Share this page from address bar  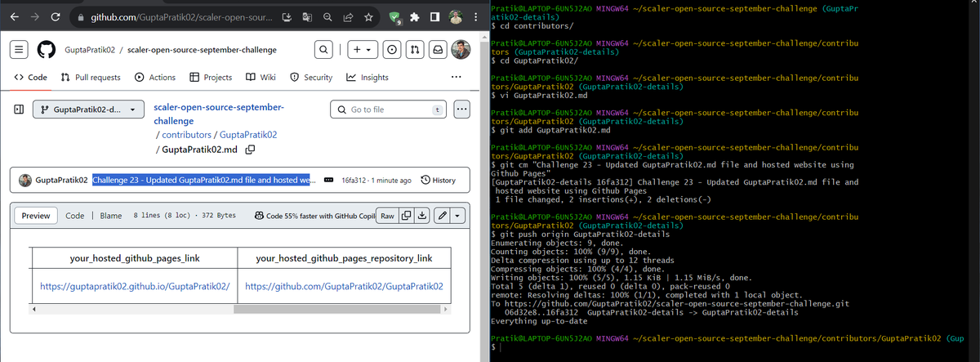[347, 17]
